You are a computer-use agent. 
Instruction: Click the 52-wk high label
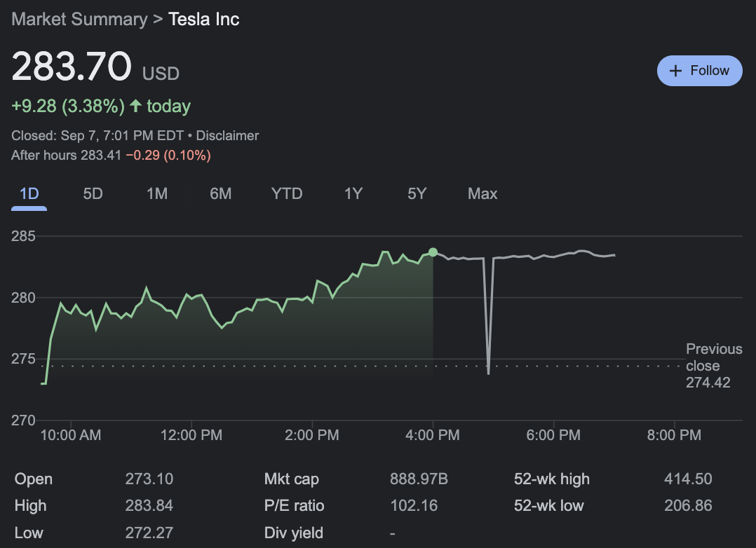point(551,479)
